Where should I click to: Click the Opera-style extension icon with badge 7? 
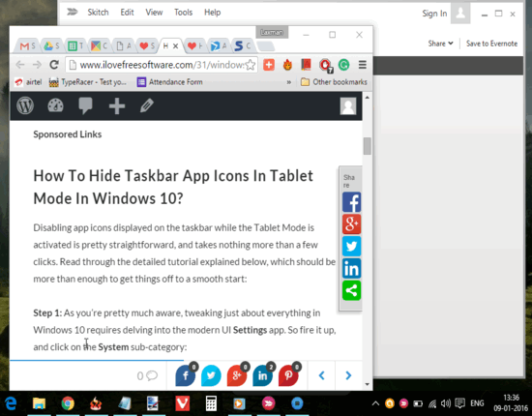click(x=326, y=65)
